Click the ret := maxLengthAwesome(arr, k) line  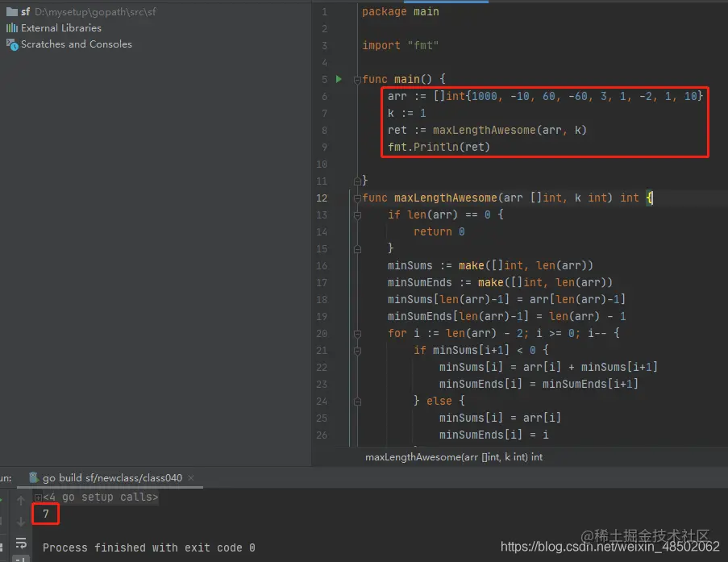(487, 130)
